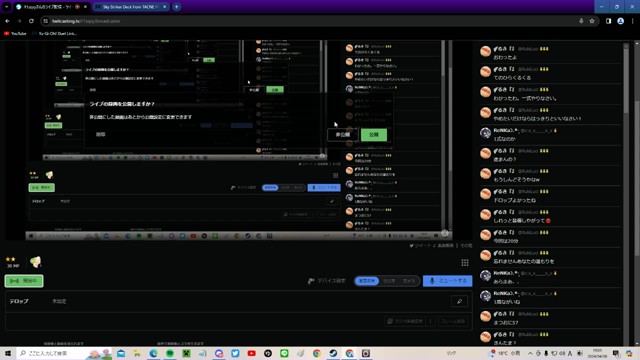Open the Steam taskbar icon
Viewport: 640px width, 360px height.
coord(333,353)
